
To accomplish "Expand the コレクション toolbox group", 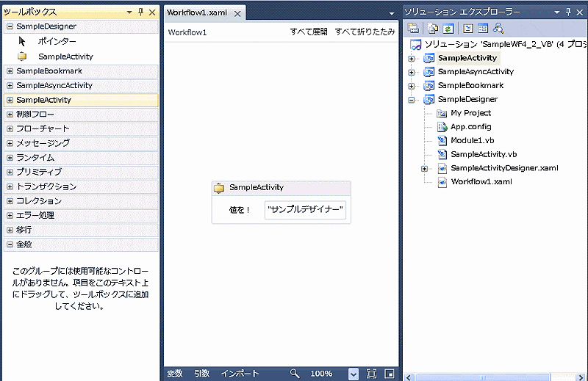I will tap(10, 201).
